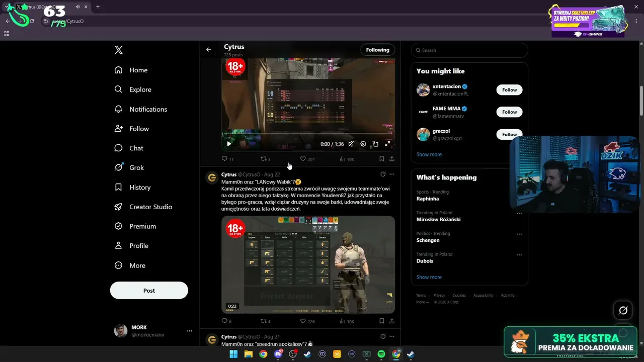
Task: Open Spotify from the taskbar
Action: point(381,354)
